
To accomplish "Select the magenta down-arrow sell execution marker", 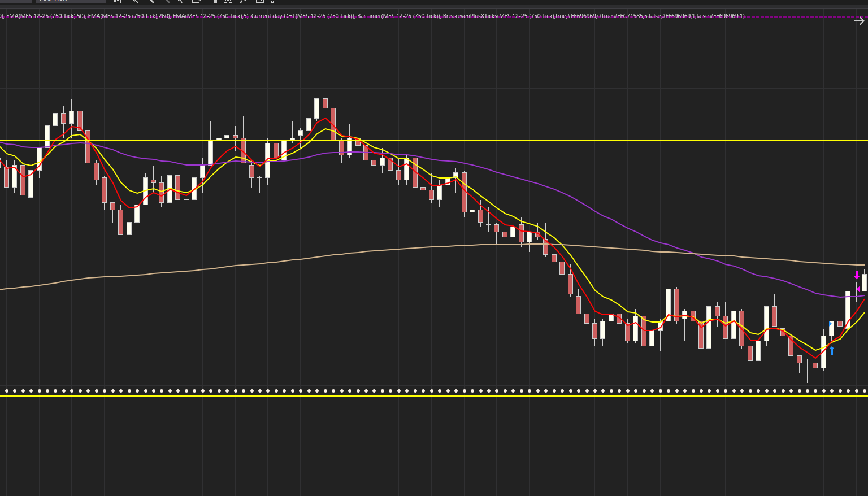I will pos(857,275).
